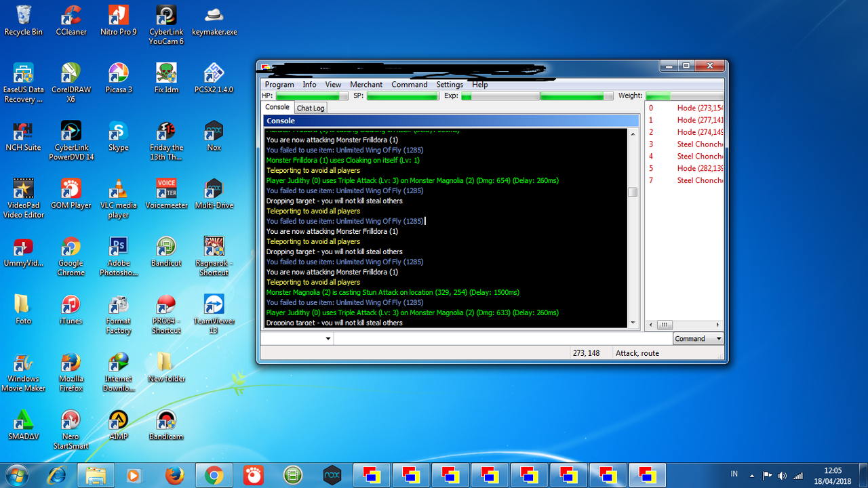The image size is (868, 488).
Task: Open the Info menu
Action: click(x=309, y=85)
